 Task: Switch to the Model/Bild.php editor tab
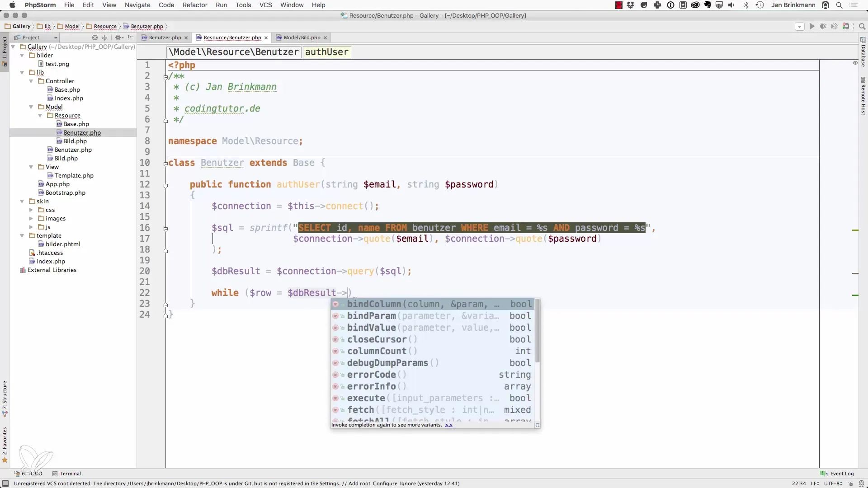click(302, 38)
